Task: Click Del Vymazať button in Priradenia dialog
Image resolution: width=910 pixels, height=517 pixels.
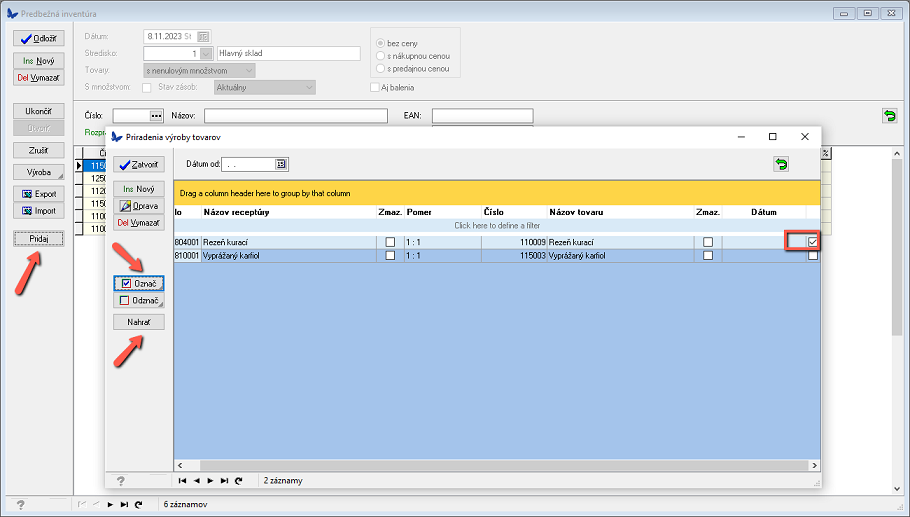Action: tap(139, 223)
